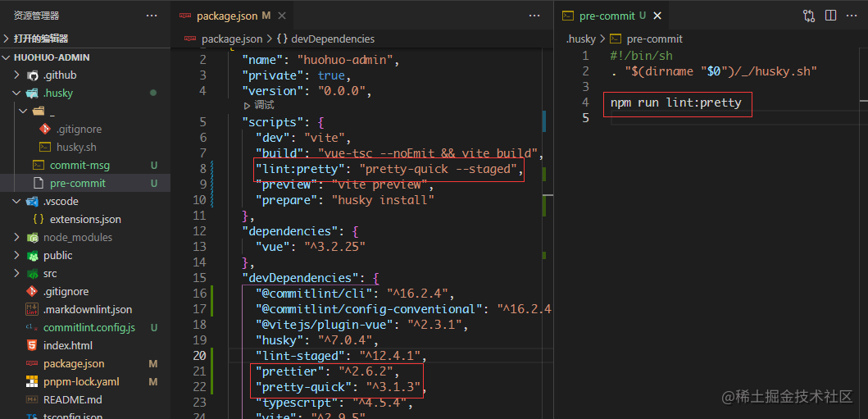The width and height of the screenshot is (868, 419).
Task: Expand the node_modules folder
Action: [x=17, y=238]
